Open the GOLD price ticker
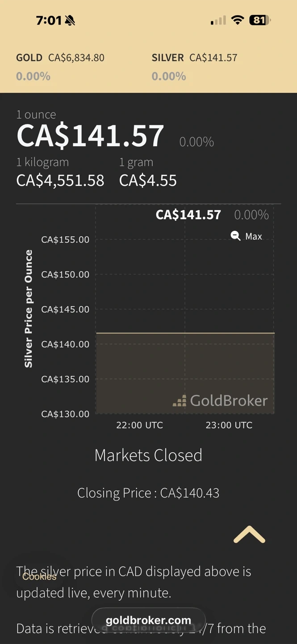Viewport: 297px width, 644px height. (60, 58)
